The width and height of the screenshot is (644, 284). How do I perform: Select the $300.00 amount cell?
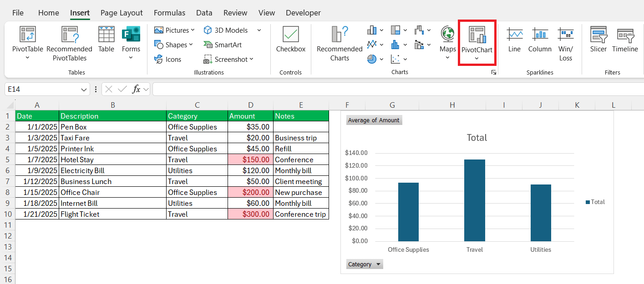pos(251,214)
